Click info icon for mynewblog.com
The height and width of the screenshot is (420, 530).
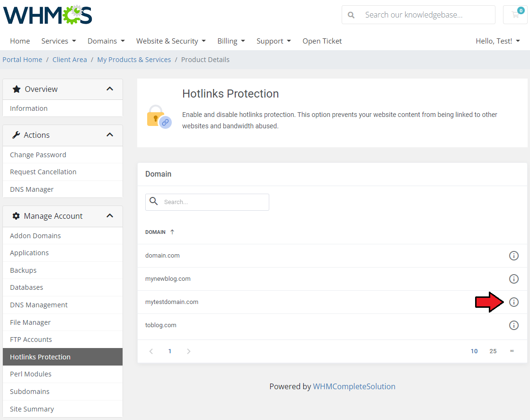pos(514,278)
